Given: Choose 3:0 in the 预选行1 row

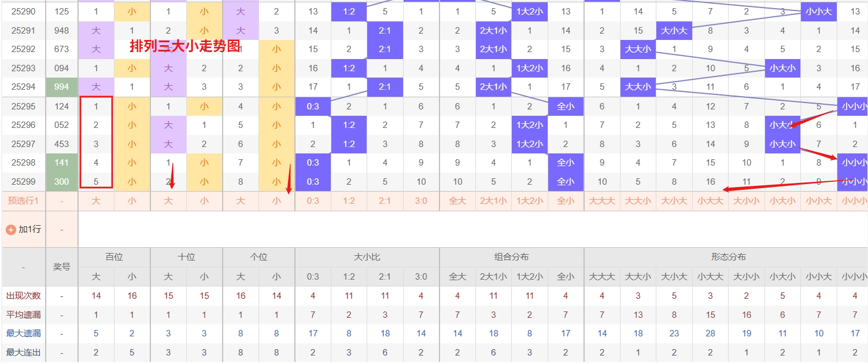Looking at the screenshot, I should (421, 201).
